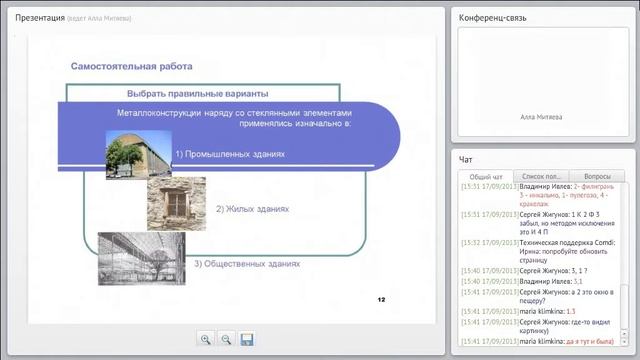Zoom in on the presentation slide

(205, 339)
